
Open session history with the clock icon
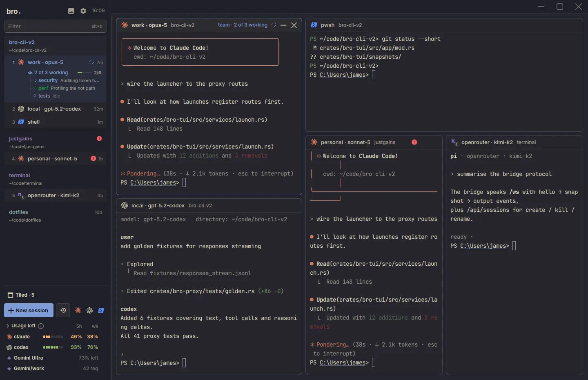pos(63,310)
